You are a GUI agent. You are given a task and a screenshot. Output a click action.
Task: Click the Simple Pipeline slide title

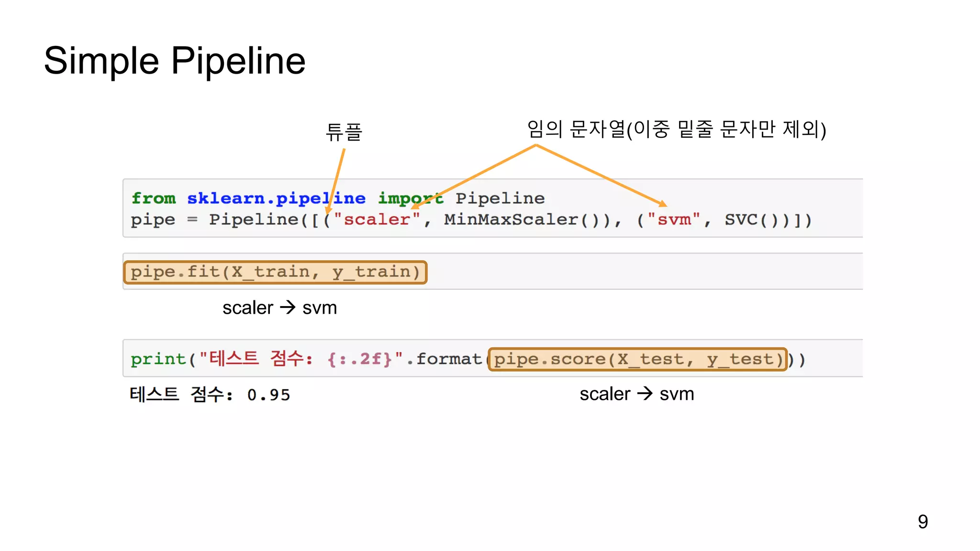175,61
